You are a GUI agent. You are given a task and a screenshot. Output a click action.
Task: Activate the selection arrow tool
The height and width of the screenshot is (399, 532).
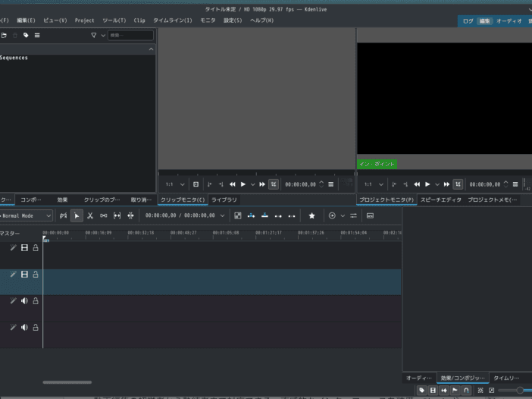tap(77, 215)
